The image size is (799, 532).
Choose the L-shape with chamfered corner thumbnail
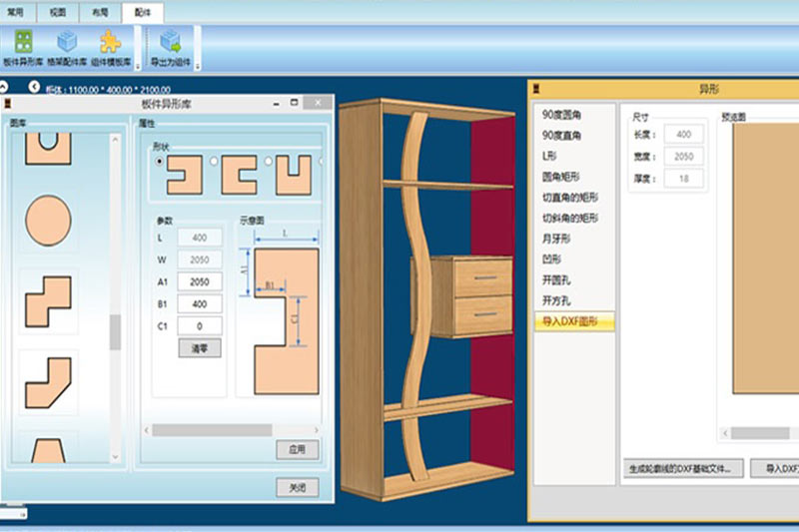point(48,380)
